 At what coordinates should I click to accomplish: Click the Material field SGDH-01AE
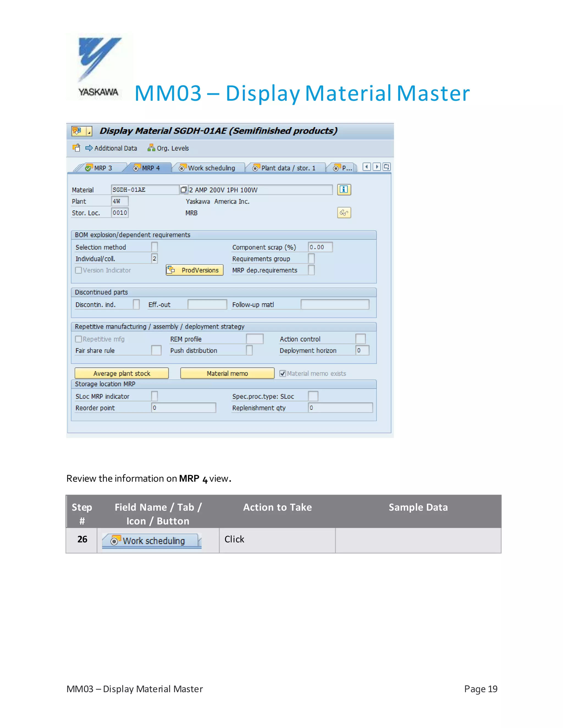point(145,190)
